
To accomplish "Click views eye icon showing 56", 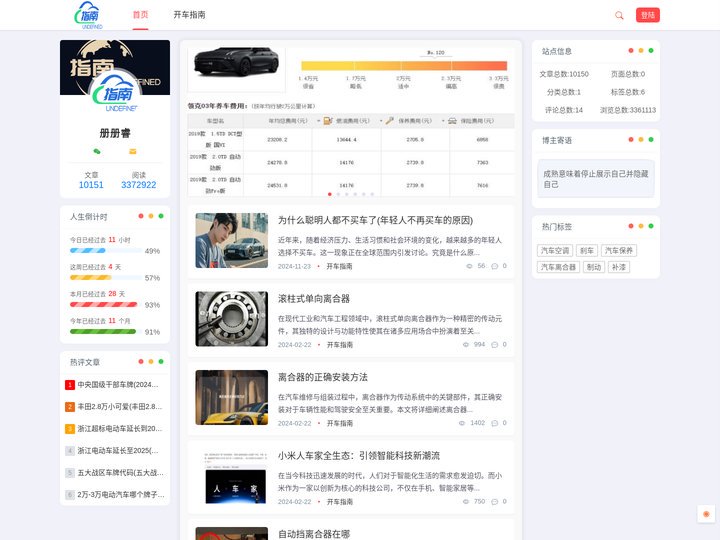I will tap(469, 266).
